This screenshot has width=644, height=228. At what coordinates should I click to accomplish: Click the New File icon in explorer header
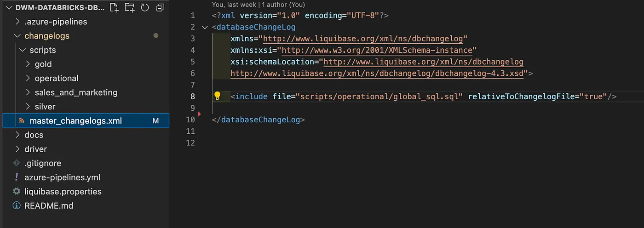click(x=114, y=7)
